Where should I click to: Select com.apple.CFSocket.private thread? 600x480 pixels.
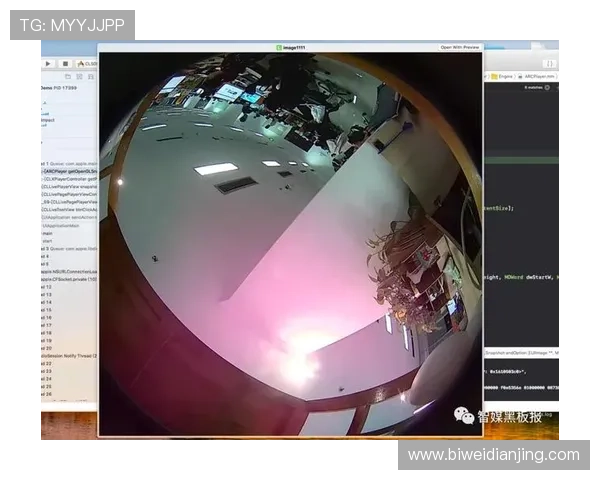tap(70, 279)
